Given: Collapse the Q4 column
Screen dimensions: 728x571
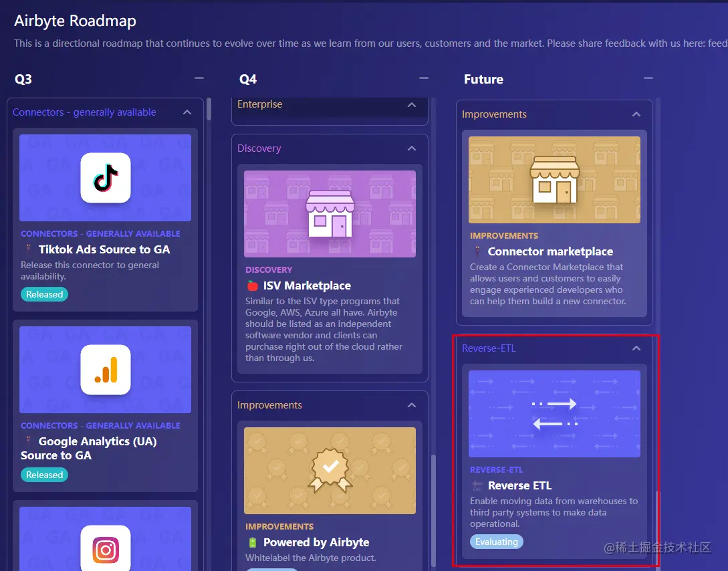Looking at the screenshot, I should (423, 78).
